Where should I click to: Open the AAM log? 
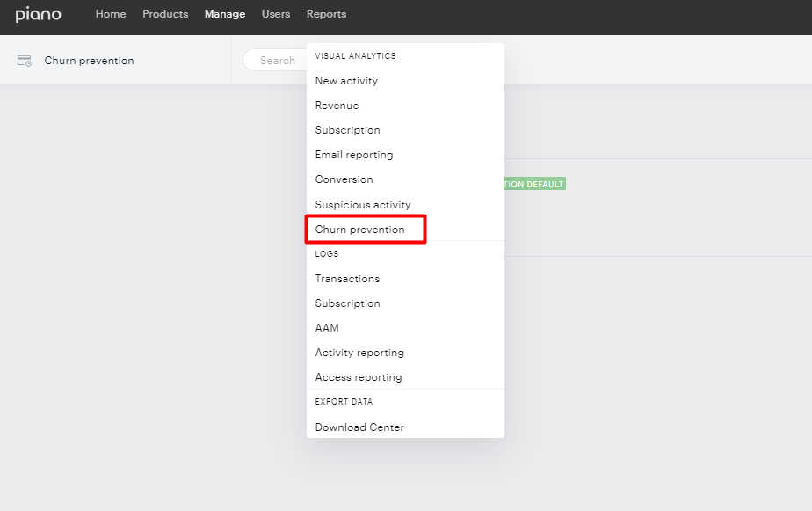click(x=327, y=328)
